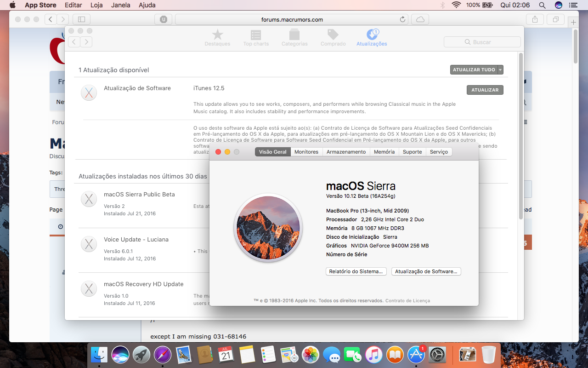
Task: Open iTunes from the Dock
Action: [x=374, y=355]
